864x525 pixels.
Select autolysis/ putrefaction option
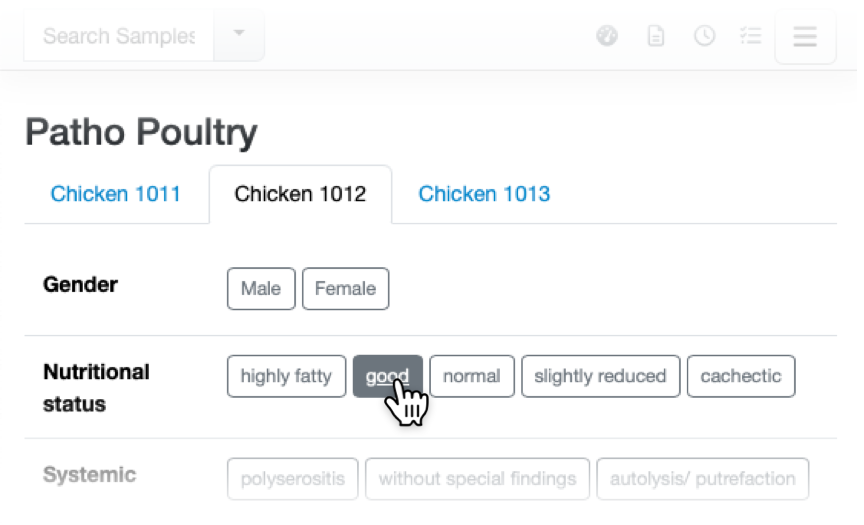click(702, 479)
